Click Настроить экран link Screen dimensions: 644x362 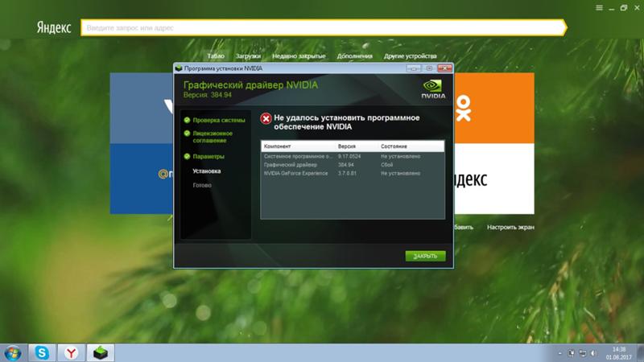(510, 227)
